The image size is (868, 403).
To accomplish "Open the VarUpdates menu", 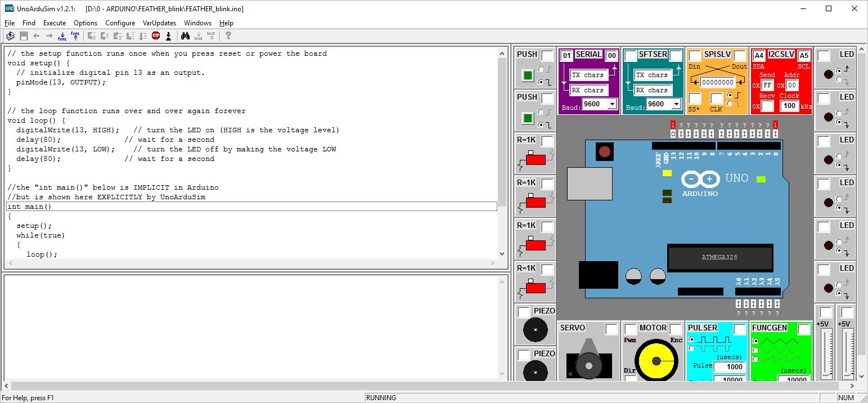I will coord(159,23).
